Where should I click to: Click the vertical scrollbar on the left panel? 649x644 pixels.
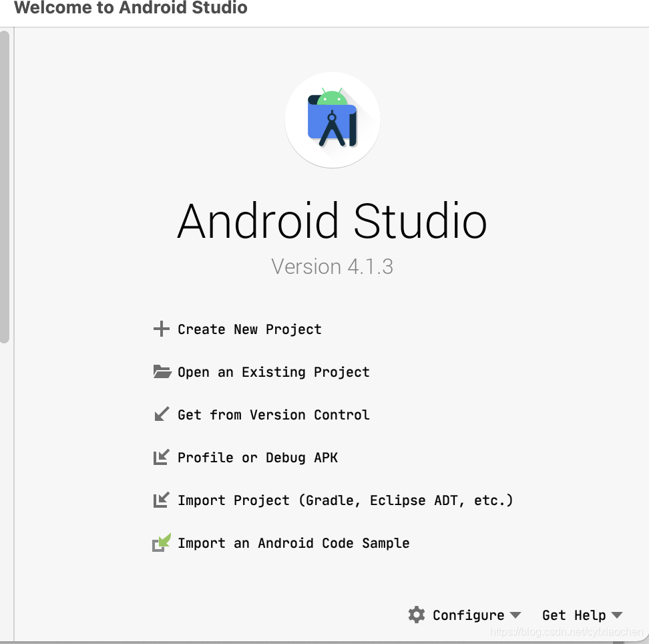point(4,187)
